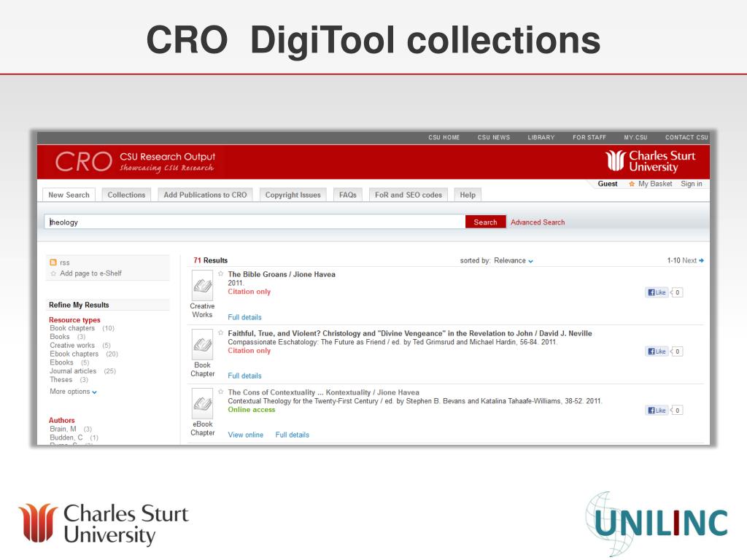Expand More options under Resource types
This screenshot has height=560, width=747.
pos(74,392)
